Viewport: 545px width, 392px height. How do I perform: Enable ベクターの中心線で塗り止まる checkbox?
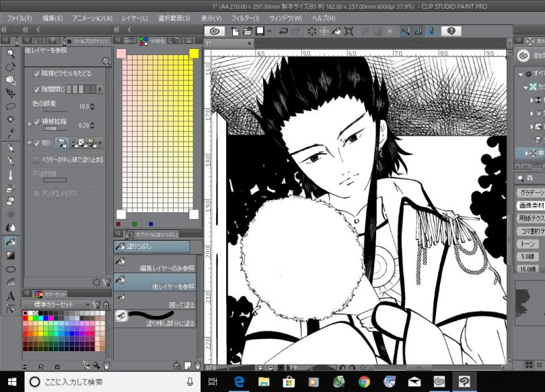coord(36,160)
